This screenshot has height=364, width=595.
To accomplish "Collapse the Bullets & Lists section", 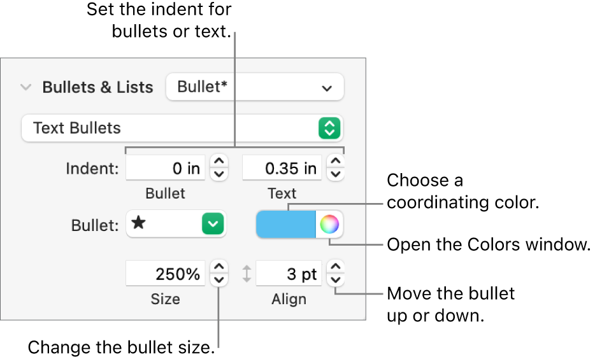I will 25,87.
